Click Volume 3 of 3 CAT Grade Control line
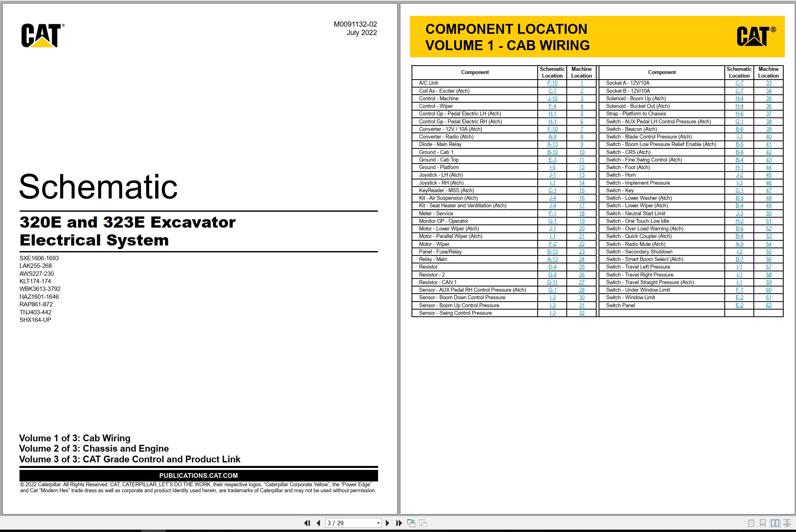 pyautogui.click(x=130, y=459)
